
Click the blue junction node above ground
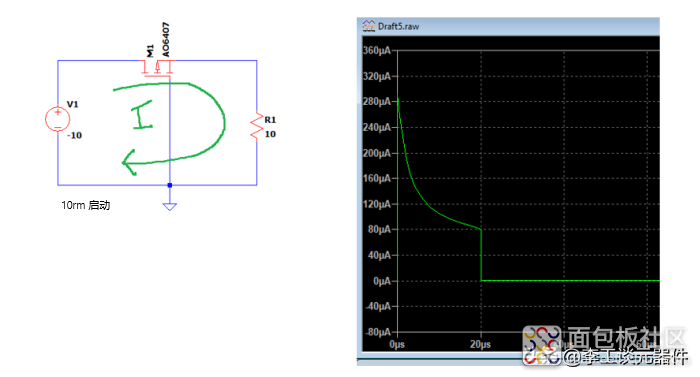point(170,185)
